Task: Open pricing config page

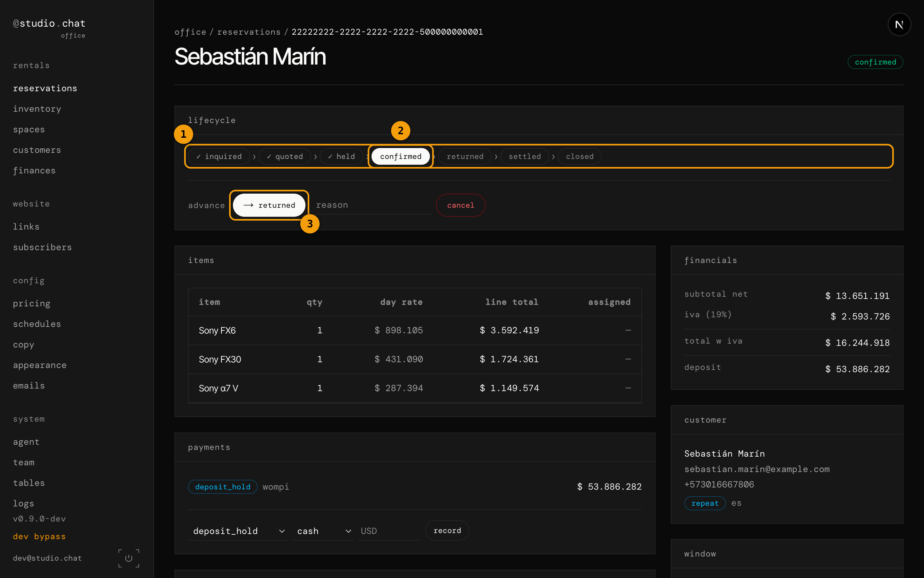Action: pyautogui.click(x=32, y=303)
